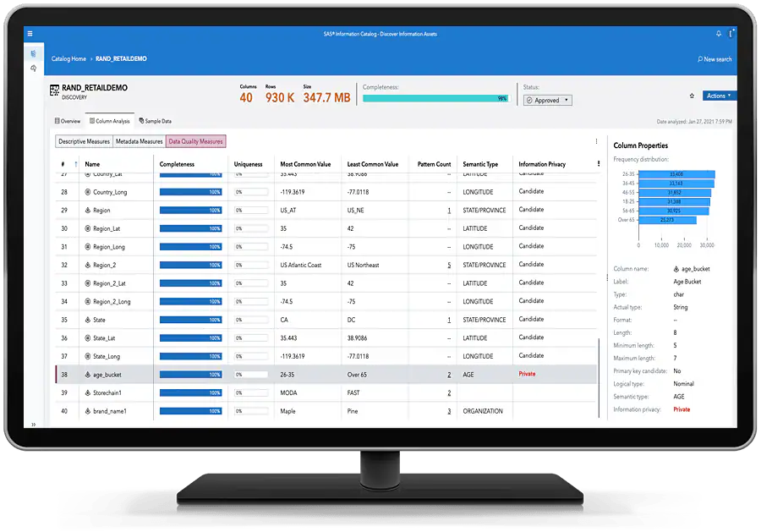Select Metadata Measures button
This screenshot has height=532, width=761.
(140, 141)
